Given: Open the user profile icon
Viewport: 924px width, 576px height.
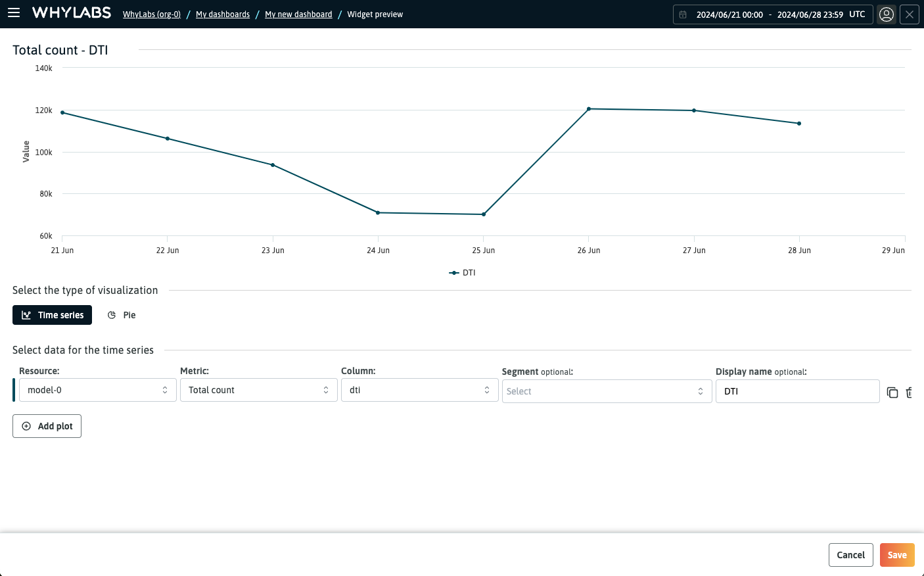Looking at the screenshot, I should [886, 14].
